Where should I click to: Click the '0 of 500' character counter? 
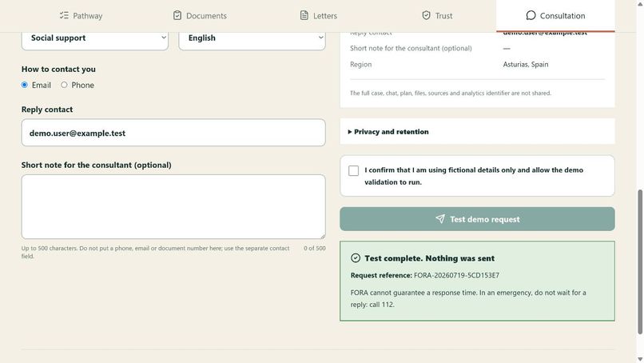point(315,249)
